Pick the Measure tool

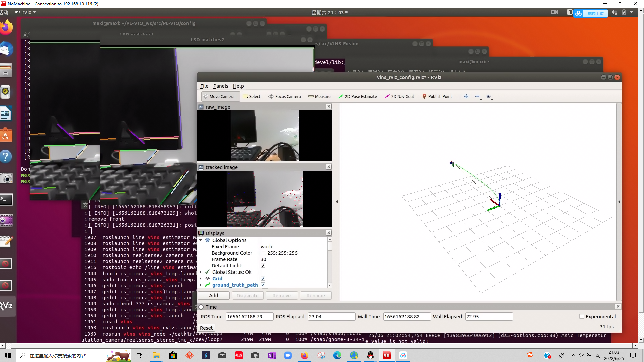click(x=319, y=96)
